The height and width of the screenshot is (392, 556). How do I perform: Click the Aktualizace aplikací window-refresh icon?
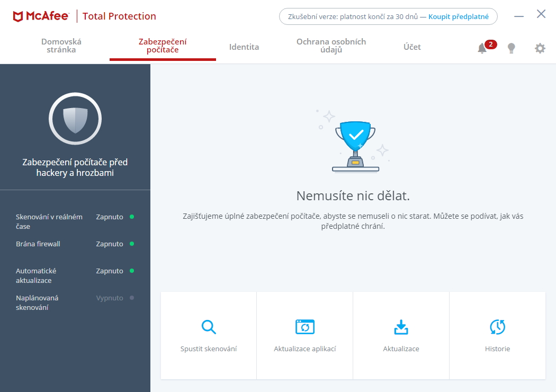305,327
